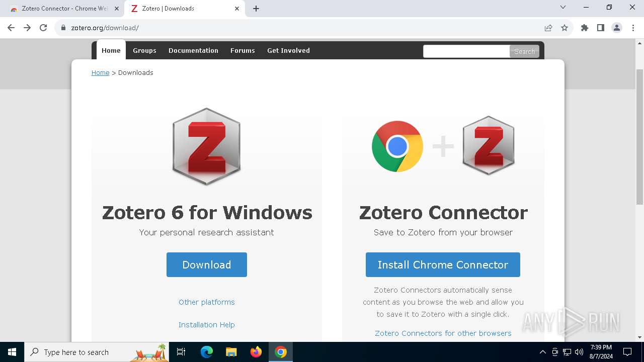The width and height of the screenshot is (644, 362).
Task: Click 'Zotero 6 for Windows' heading
Action: pyautogui.click(x=207, y=213)
